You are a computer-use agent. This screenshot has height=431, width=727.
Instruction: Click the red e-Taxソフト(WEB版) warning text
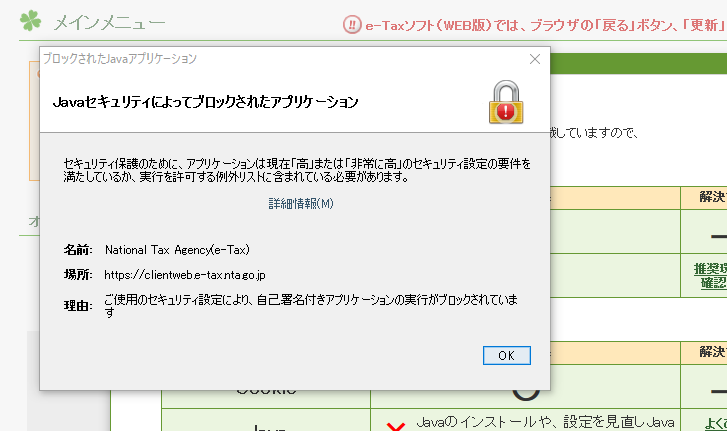coord(546,25)
